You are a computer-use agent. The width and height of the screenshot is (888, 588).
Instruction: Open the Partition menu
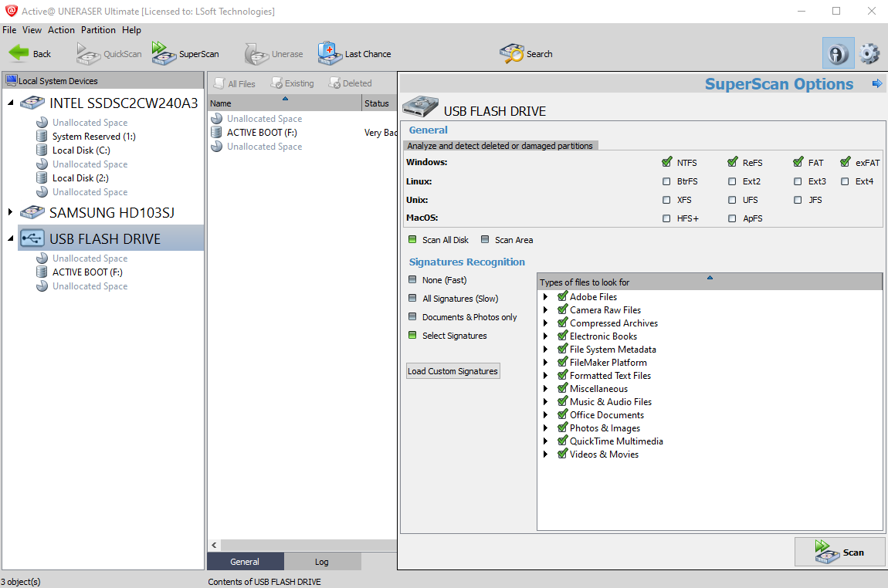98,30
